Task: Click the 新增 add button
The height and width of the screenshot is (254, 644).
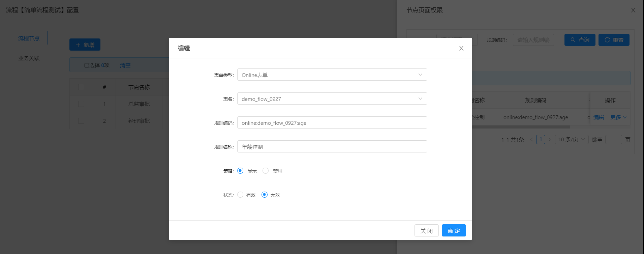Action: [x=85, y=45]
